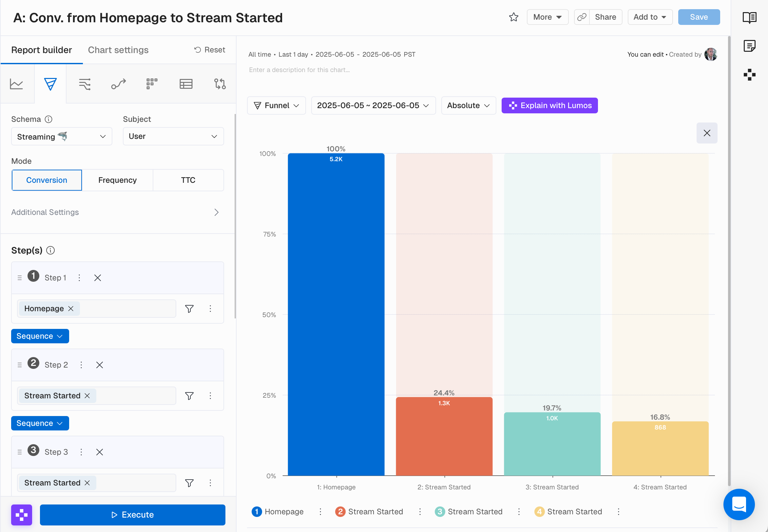Open the Schema Streaming dropdown
This screenshot has height=532, width=768.
[x=62, y=136]
